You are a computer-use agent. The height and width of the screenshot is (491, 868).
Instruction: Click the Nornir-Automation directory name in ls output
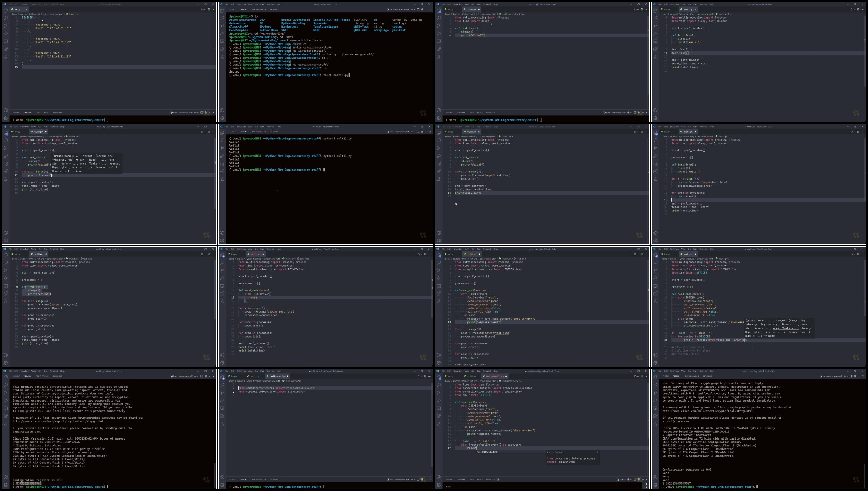[x=296, y=20]
